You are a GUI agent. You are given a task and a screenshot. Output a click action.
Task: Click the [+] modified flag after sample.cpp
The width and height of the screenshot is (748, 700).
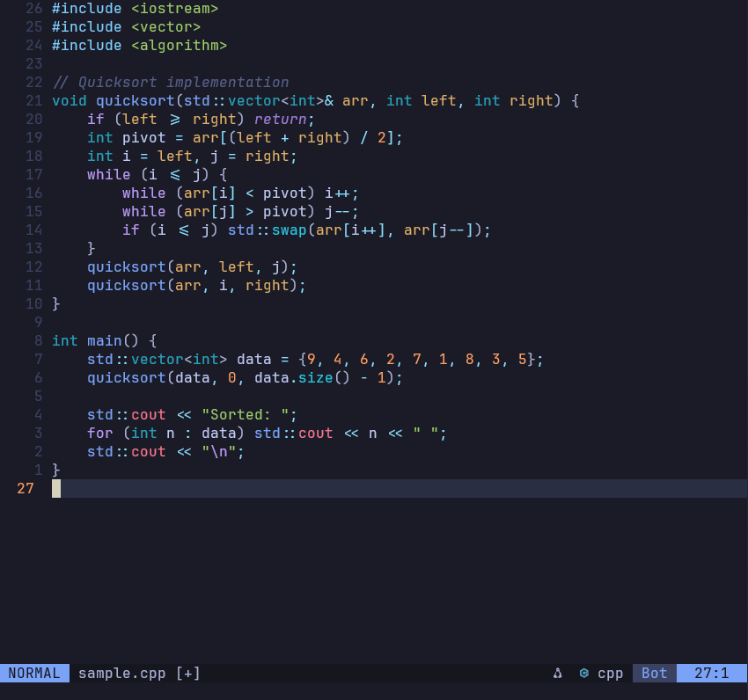point(188,674)
